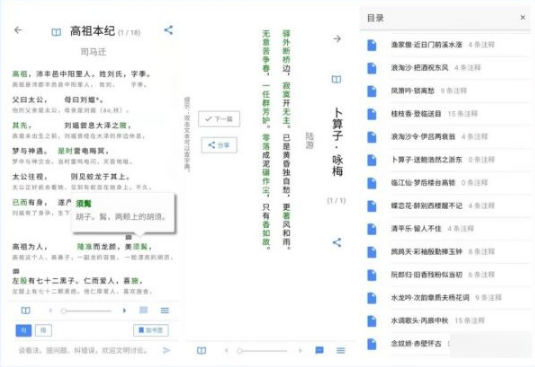Image resolution: width=535 pixels, height=367 pixels.
Task: Click the document icon for 卜算子·送鲍浩然之浙东
Action: point(372,160)
